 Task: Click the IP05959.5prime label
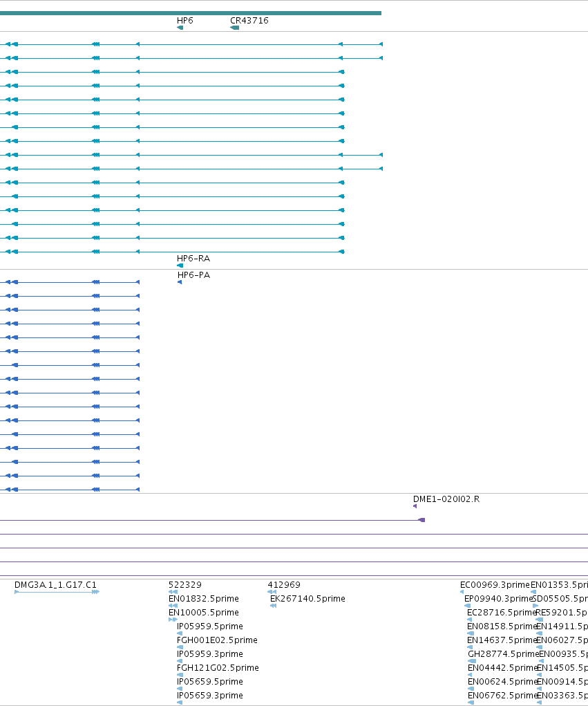pos(210,626)
